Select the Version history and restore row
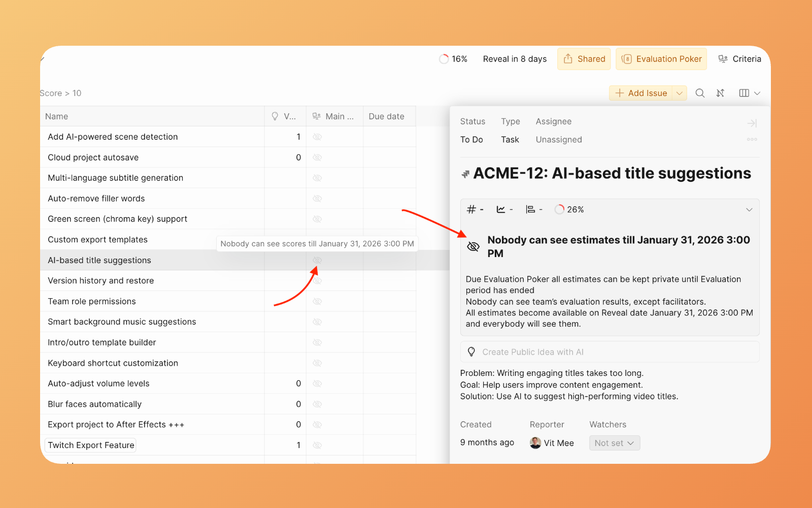This screenshot has width=812, height=508. coord(101,280)
